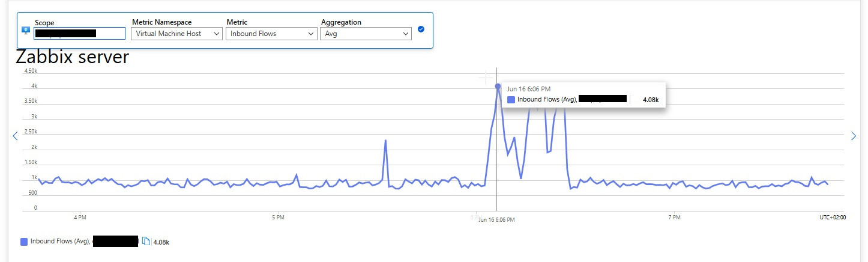Click the legend's blue color swatch

click(x=24, y=242)
